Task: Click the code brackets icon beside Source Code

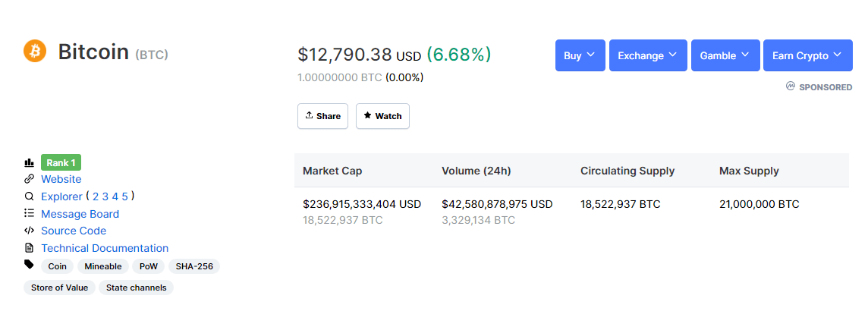Action: [29, 231]
